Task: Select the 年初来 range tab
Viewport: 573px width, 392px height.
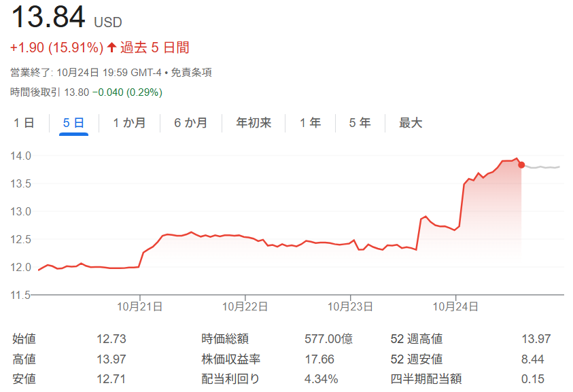Action: (254, 123)
